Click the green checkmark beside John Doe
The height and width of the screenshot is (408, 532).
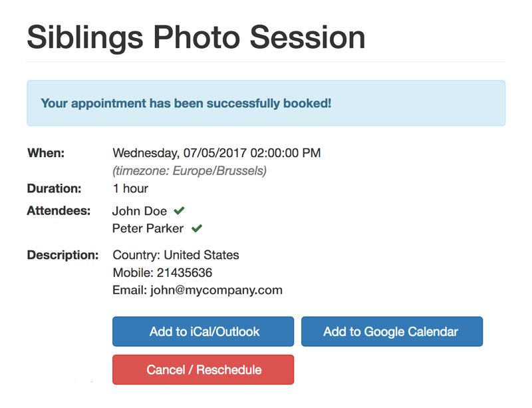point(179,211)
